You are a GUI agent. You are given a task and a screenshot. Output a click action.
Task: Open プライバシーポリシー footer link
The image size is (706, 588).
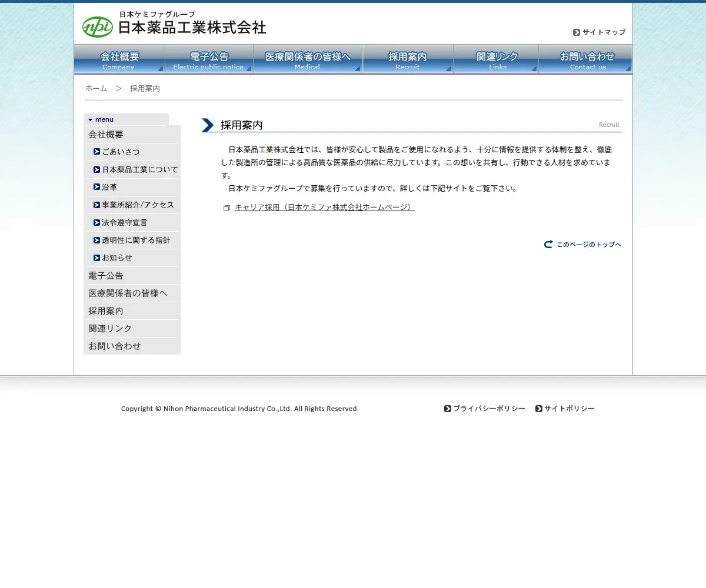[x=489, y=409]
